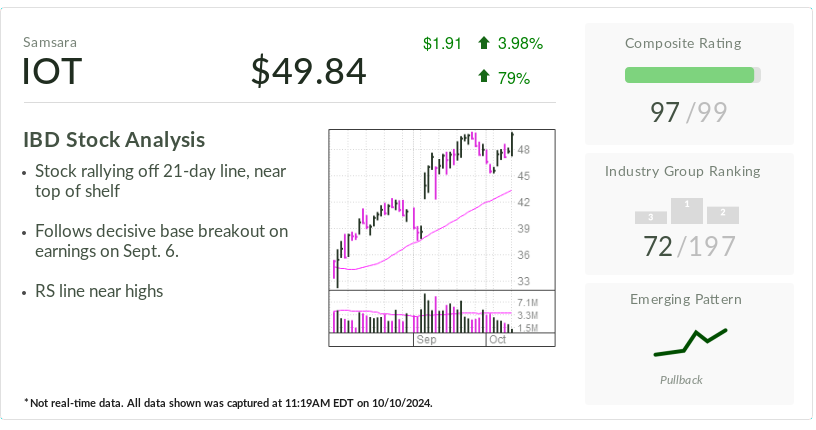This screenshot has height=430, width=816.
Task: Click the Industry Group Ranking podium icon
Action: 687,210
